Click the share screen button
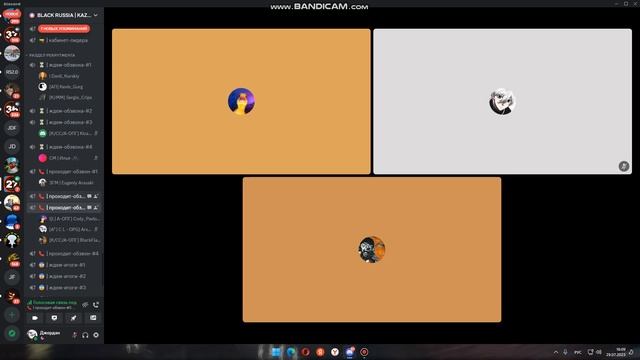The height and width of the screenshot is (360, 640). point(54,318)
